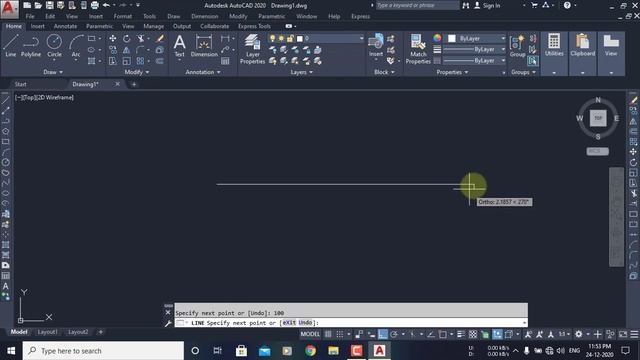
Task: Click in the command line input field
Action: 351,323
